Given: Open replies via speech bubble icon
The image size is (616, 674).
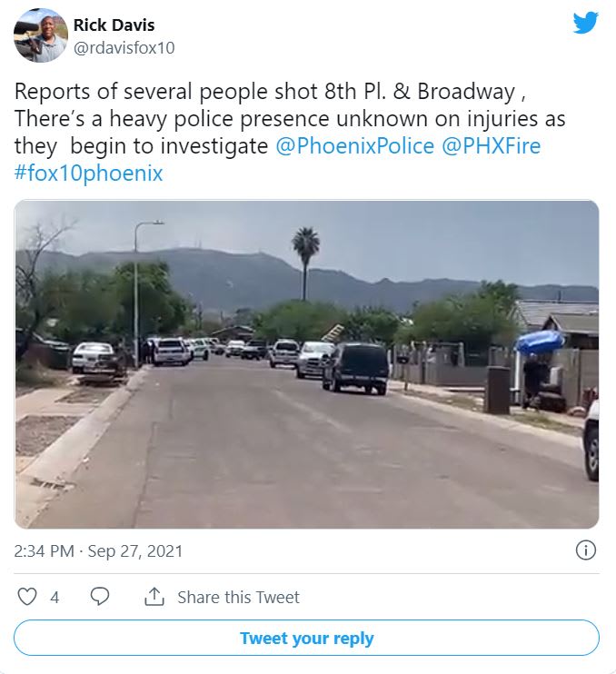Looking at the screenshot, I should pos(100,597).
